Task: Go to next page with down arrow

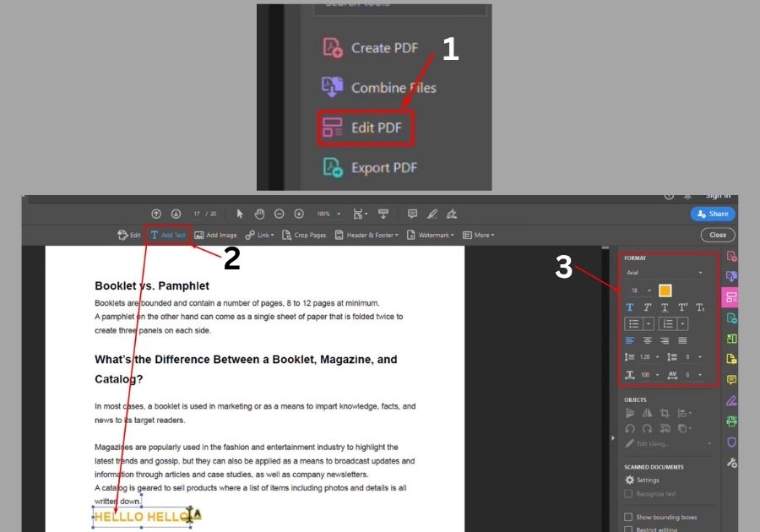Action: (176, 214)
